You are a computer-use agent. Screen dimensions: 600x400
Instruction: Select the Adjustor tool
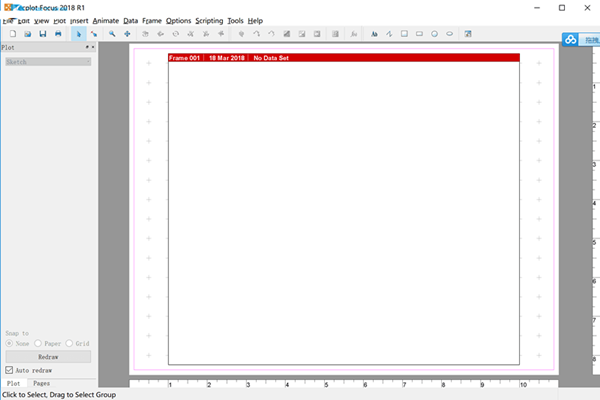pyautogui.click(x=94, y=34)
